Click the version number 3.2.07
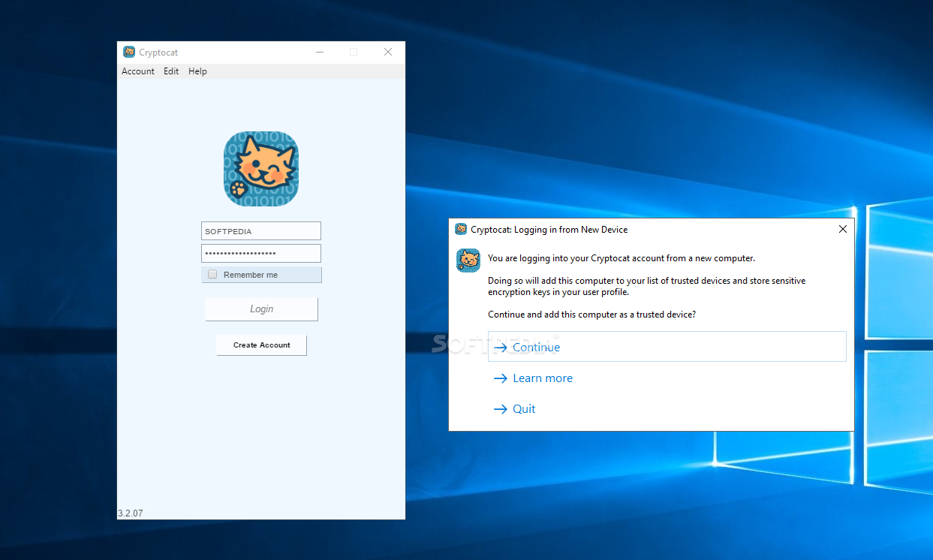Viewport: 933px width, 560px height. tap(131, 513)
